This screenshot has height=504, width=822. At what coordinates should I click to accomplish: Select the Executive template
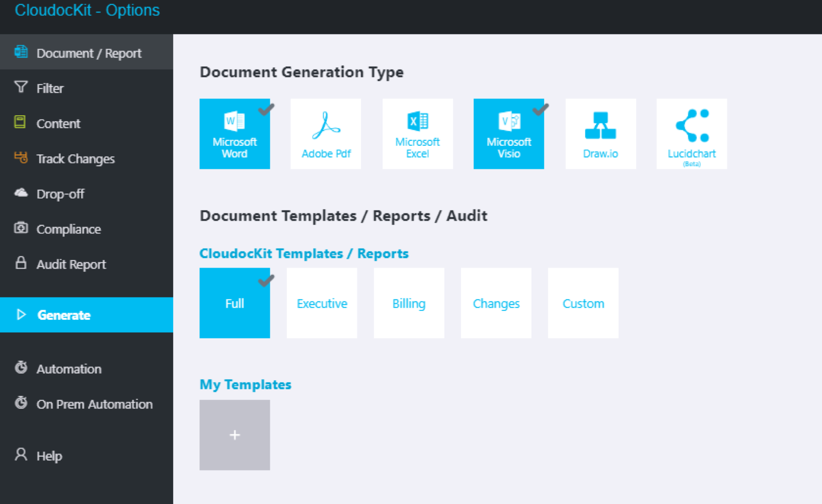coord(322,303)
